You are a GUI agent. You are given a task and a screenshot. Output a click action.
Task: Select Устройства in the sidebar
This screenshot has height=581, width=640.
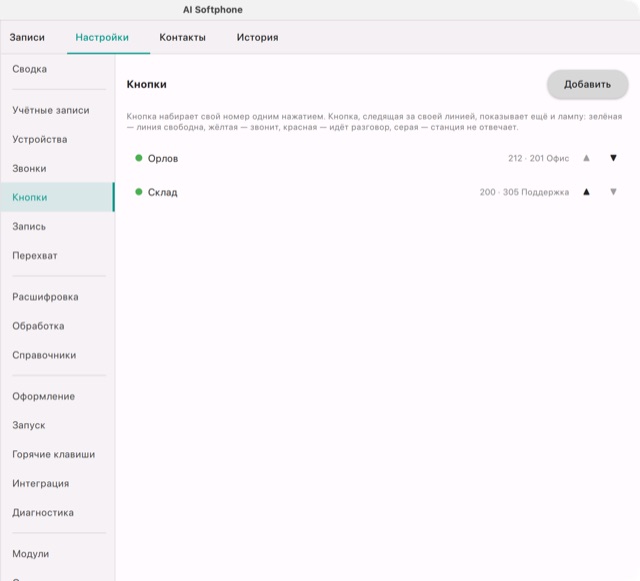click(x=57, y=139)
